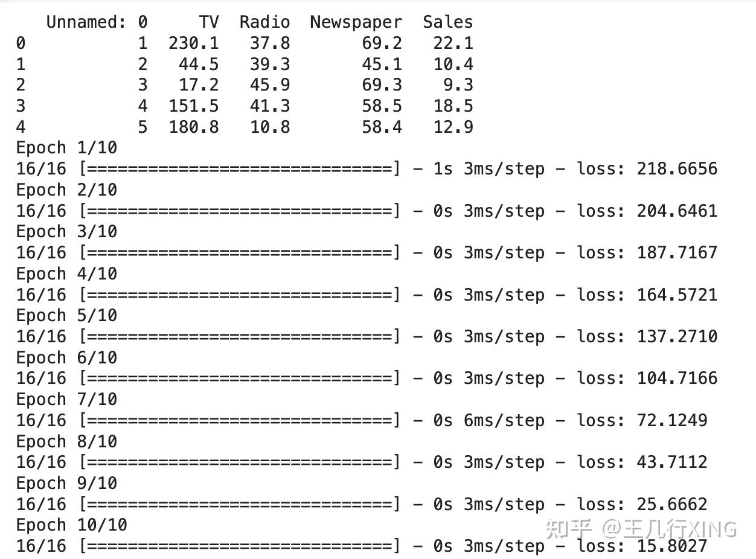Click the Newspaper value 58.5
Screen dimensions: 756x559
[x=382, y=106]
